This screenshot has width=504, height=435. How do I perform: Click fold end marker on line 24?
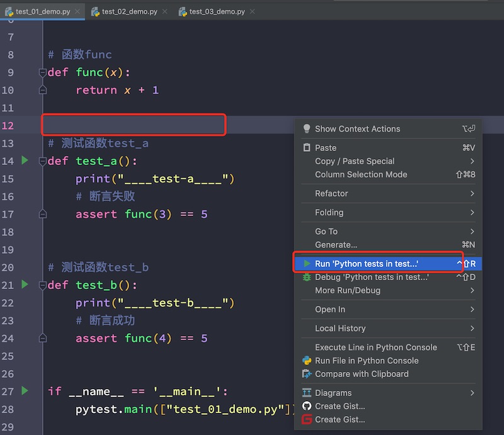pyautogui.click(x=43, y=338)
